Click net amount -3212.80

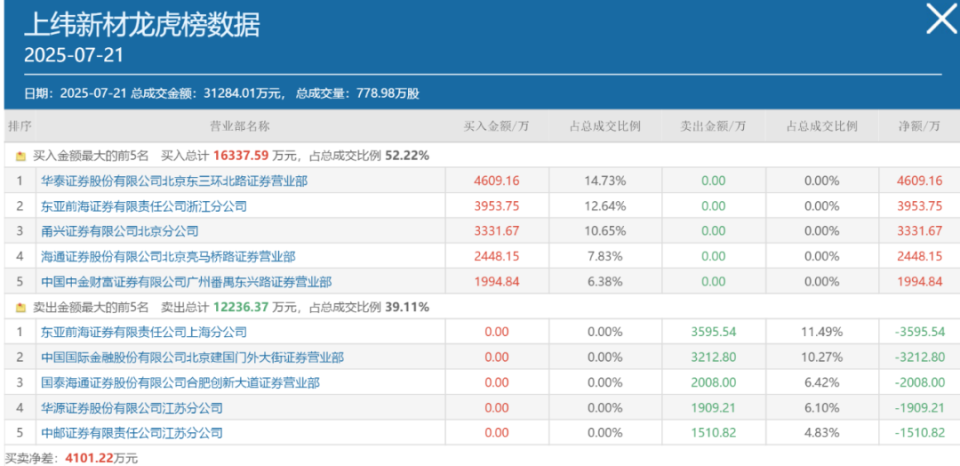pyautogui.click(x=920, y=358)
